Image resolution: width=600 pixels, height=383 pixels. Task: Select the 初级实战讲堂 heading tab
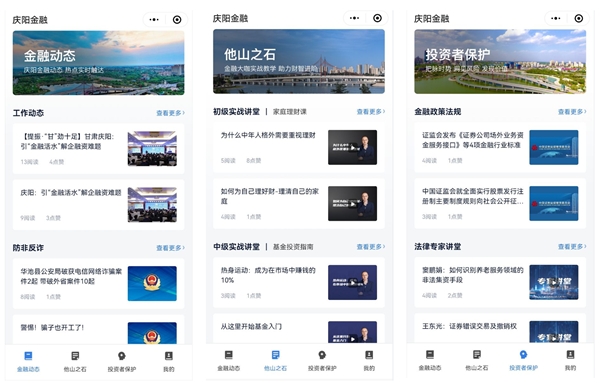pos(236,112)
